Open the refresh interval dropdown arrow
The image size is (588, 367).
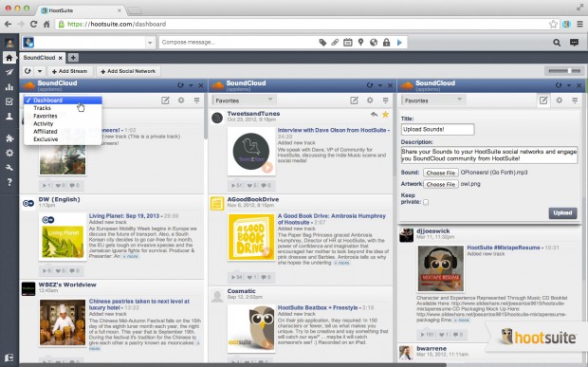coord(40,71)
